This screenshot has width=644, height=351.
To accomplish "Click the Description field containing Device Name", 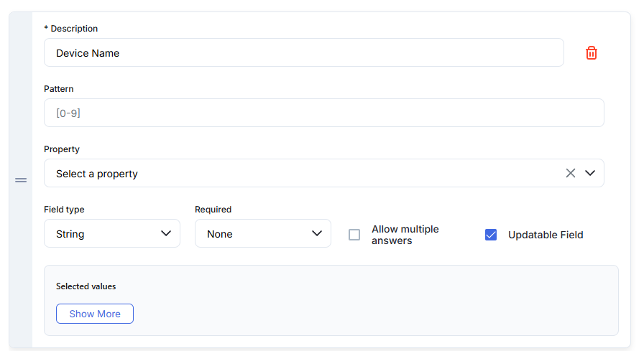I will (303, 53).
